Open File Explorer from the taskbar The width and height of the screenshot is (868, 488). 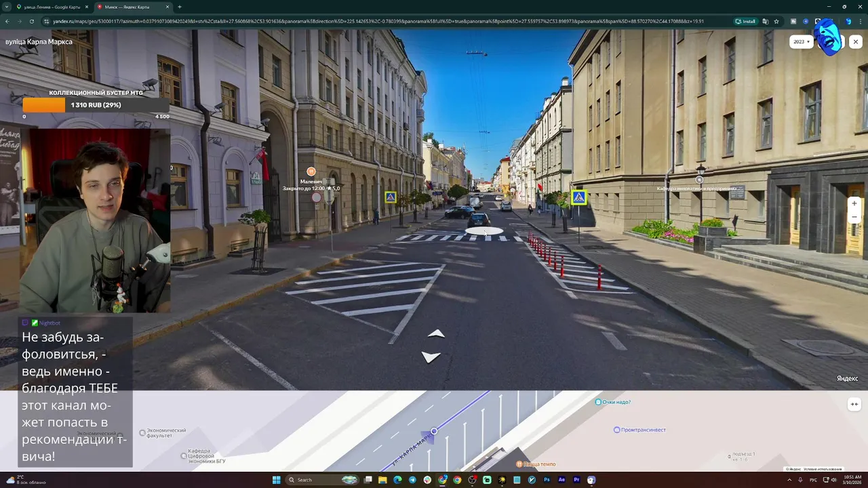(x=382, y=480)
